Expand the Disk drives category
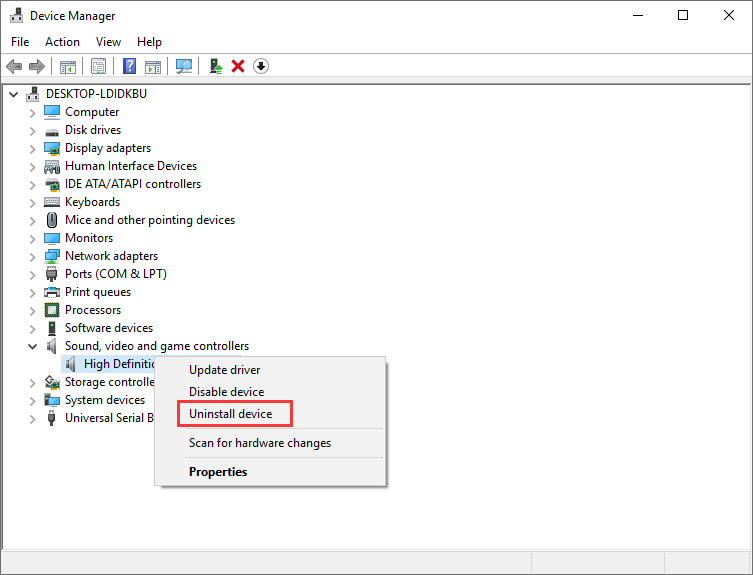The width and height of the screenshot is (753, 575). point(32,131)
